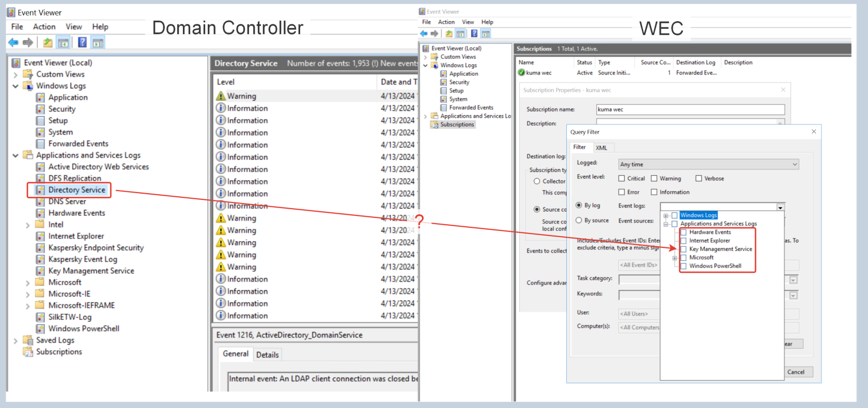Click Show/Hide console tree icon in WEC toolbar

460,34
